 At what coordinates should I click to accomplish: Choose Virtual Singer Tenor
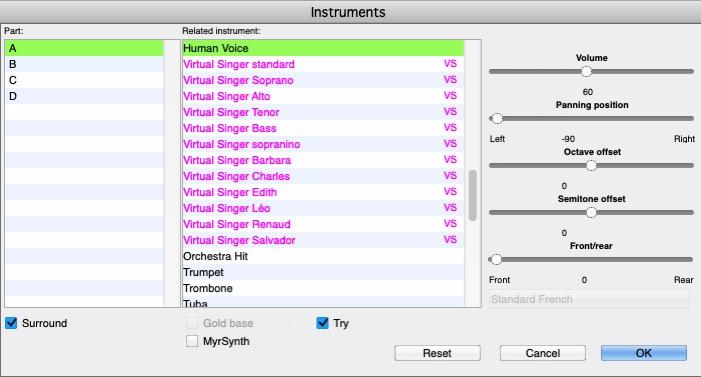point(323,112)
